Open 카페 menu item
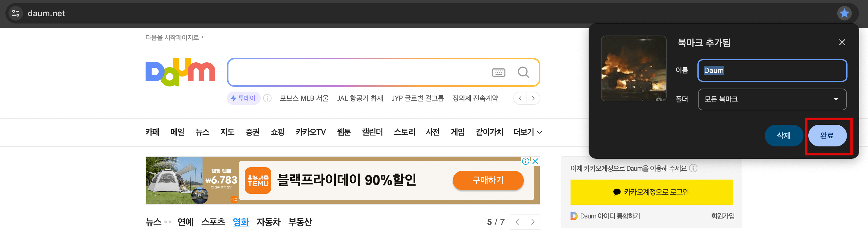Image resolution: width=868 pixels, height=235 pixels. [x=152, y=132]
